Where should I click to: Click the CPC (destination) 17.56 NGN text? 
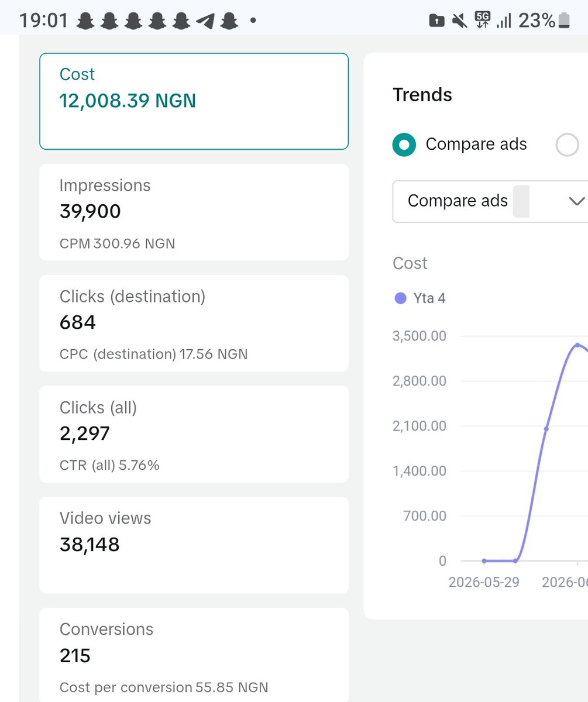154,355
